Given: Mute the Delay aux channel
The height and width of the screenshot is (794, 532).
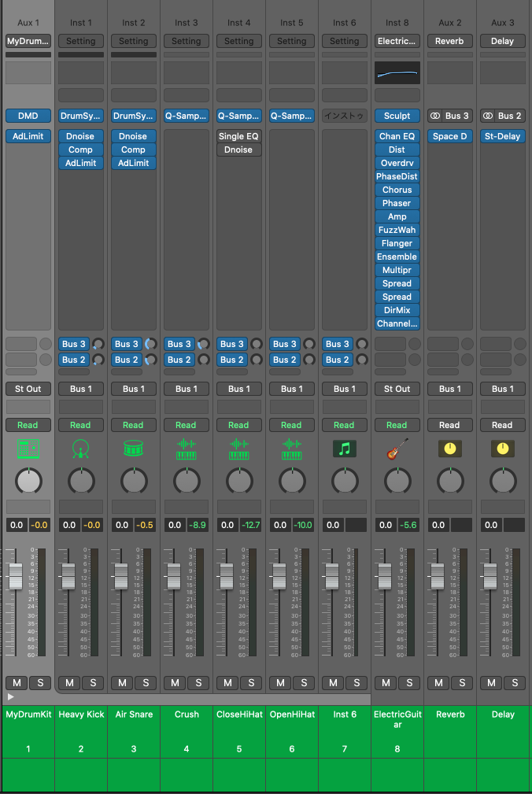Looking at the screenshot, I should pos(491,682).
